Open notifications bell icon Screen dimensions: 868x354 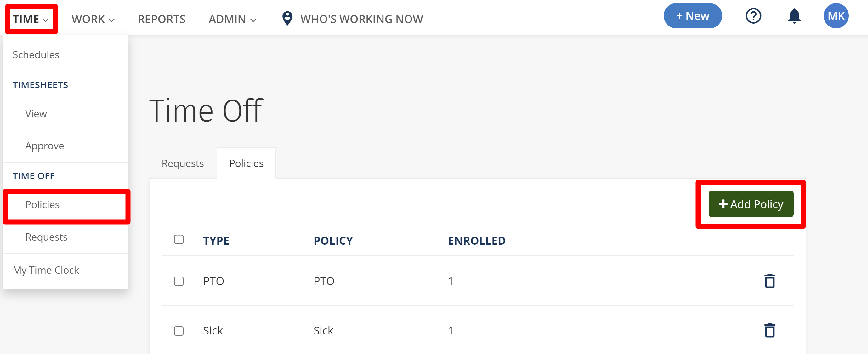(x=794, y=16)
